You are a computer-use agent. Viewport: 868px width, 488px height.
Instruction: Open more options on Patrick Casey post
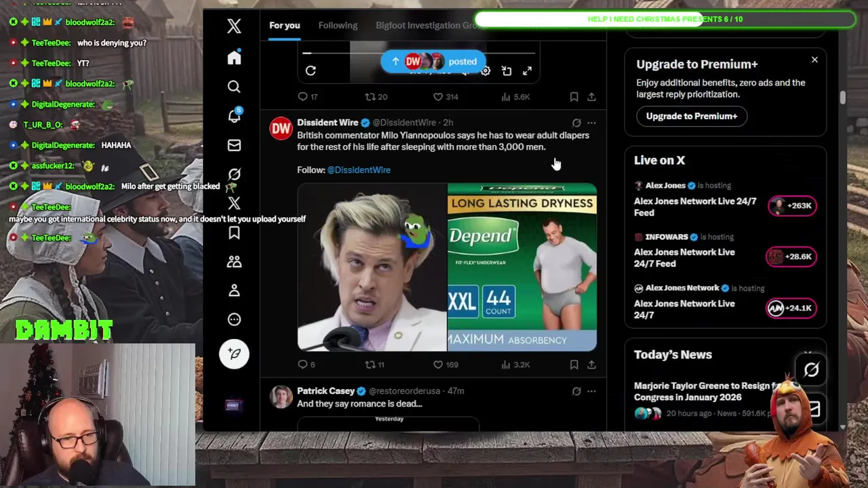(591, 391)
